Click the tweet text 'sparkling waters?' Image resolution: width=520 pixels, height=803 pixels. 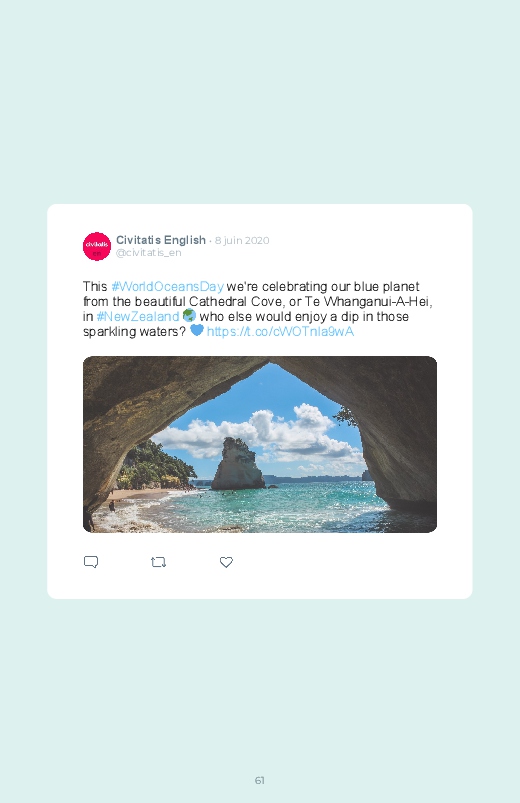point(134,332)
